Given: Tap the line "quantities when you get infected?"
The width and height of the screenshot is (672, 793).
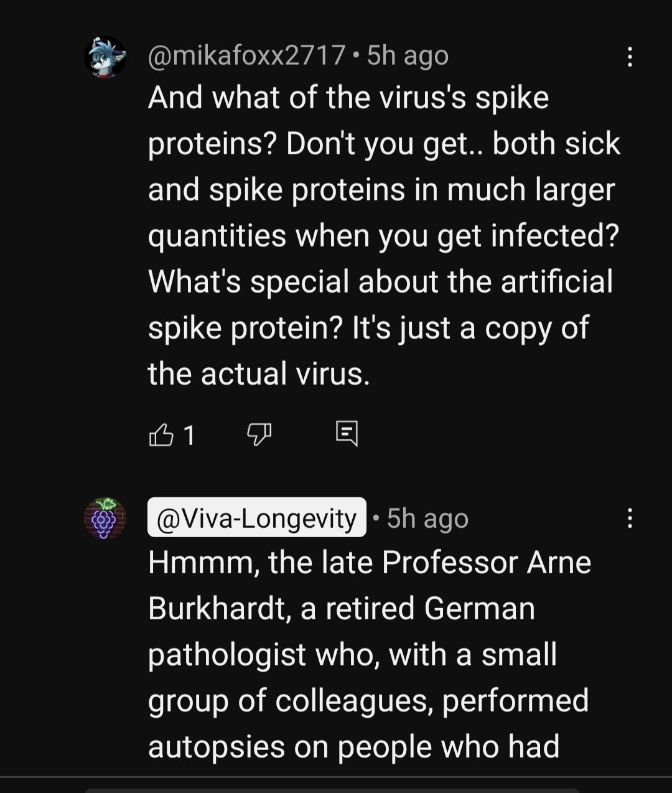Looking at the screenshot, I should (x=383, y=236).
